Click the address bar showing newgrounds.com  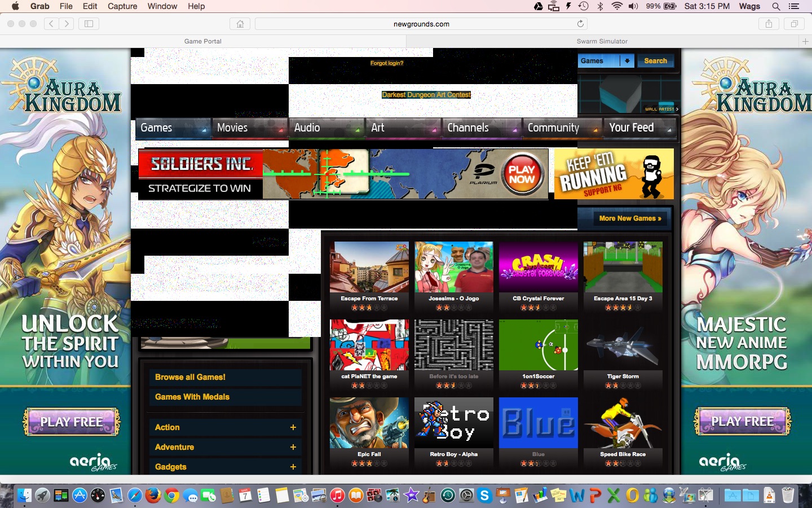421,24
